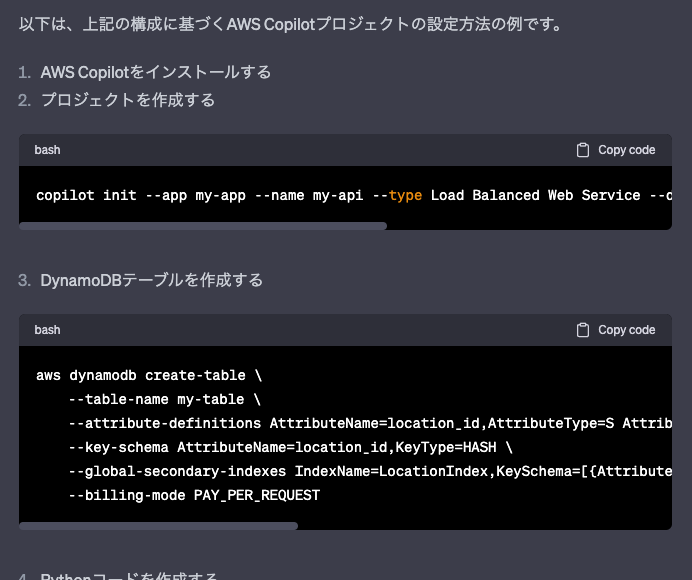Click horizontal scrollbar under create-table command
The width and height of the screenshot is (692, 580).
158,526
